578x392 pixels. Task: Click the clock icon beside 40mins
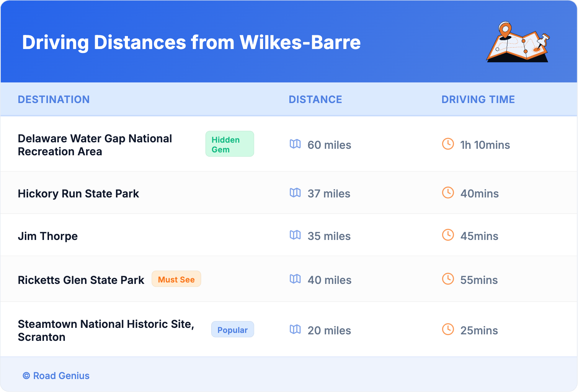(448, 193)
